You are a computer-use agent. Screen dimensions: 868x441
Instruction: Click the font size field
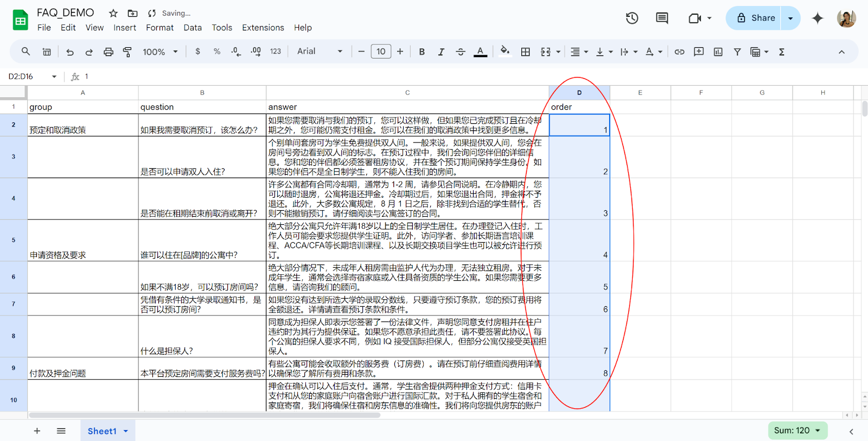[x=381, y=52]
